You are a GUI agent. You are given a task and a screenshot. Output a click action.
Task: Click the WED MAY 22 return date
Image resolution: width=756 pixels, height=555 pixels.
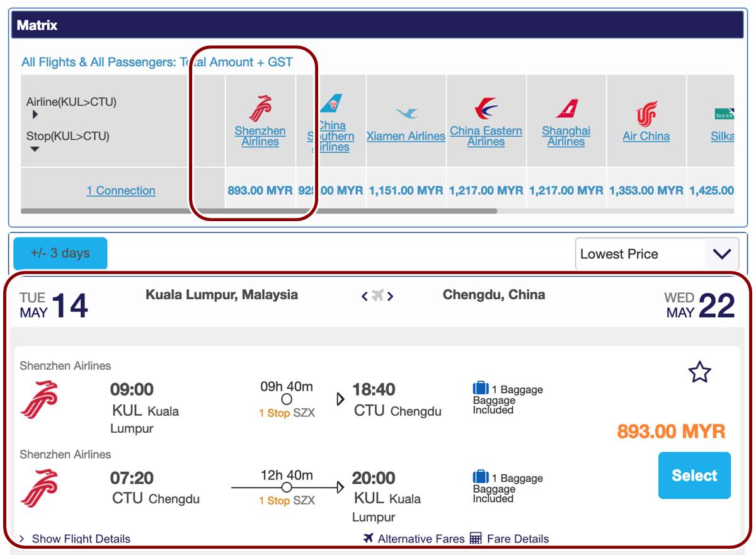coord(699,306)
